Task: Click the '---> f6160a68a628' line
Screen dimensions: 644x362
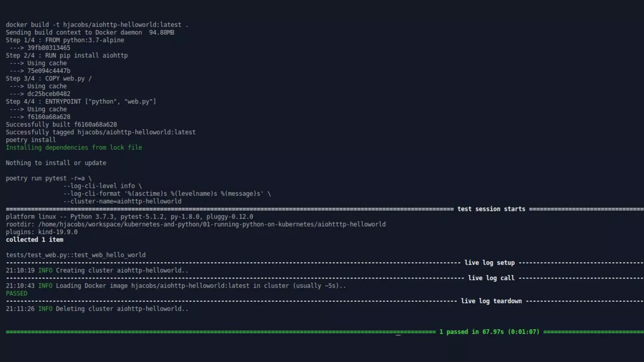Action: click(x=40, y=117)
